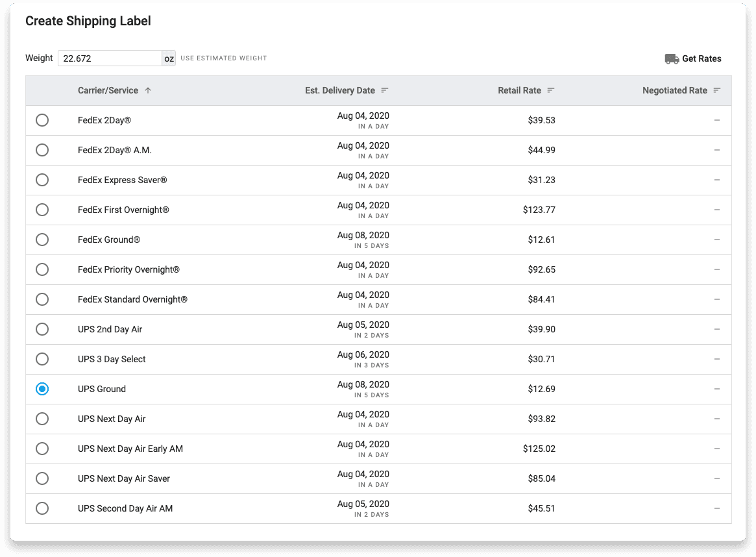Click the UPS 3 Day Select name
This screenshot has height=557, width=756.
click(112, 359)
